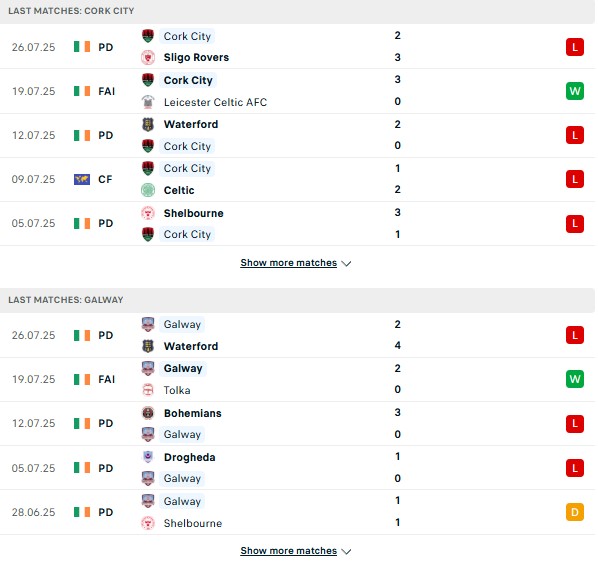
Task: Click the Celtic club crest icon
Action: [x=148, y=190]
